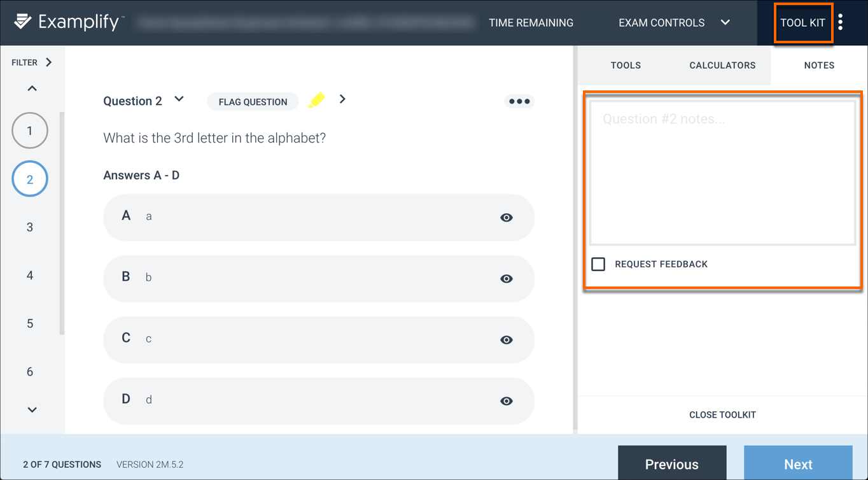Open the TOOL KIT panel button
868x480 pixels.
pos(803,22)
